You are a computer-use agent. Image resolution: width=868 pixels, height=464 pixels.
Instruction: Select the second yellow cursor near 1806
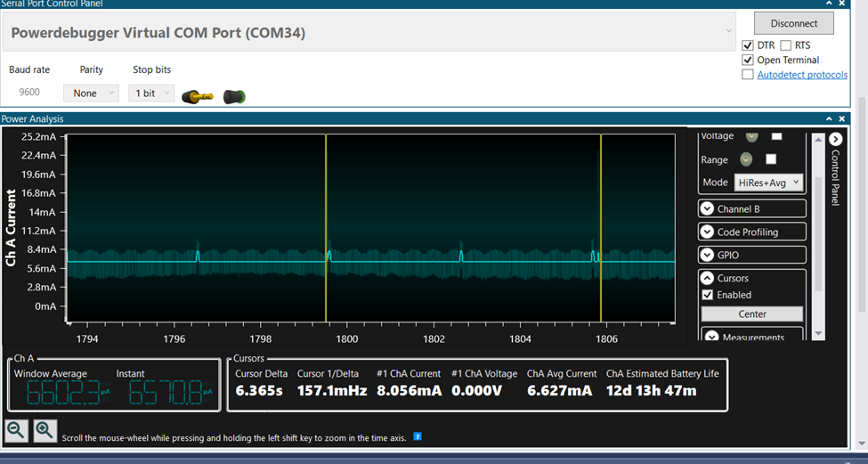(601, 227)
